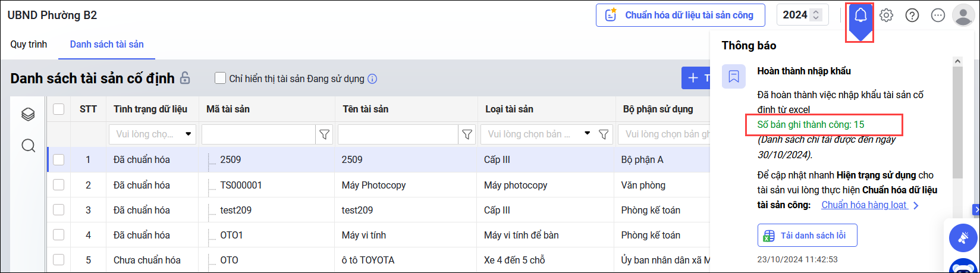Enable 'Chỉ hiển thị tài sản Đang sử dụng' checkbox
This screenshot has width=980, height=273.
coord(221,79)
